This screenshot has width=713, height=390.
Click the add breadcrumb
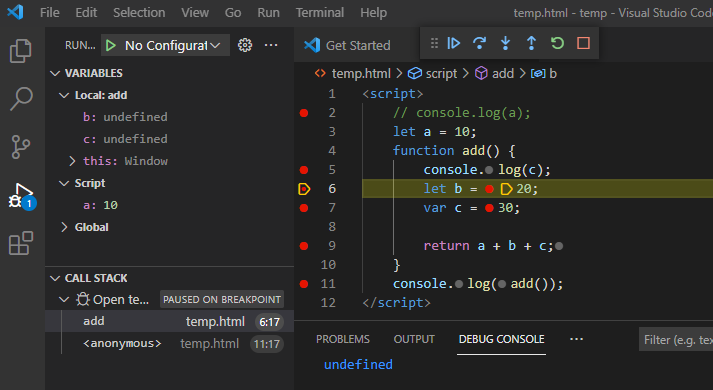click(494, 74)
